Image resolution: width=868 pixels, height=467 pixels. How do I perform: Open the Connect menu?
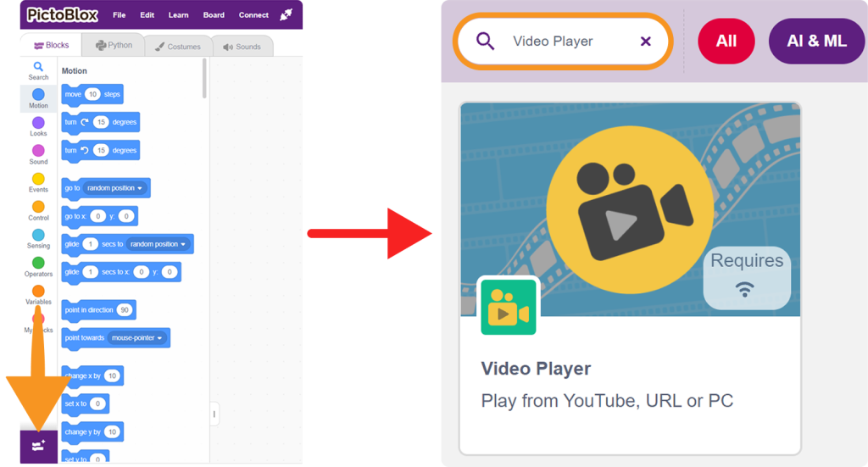(x=253, y=15)
